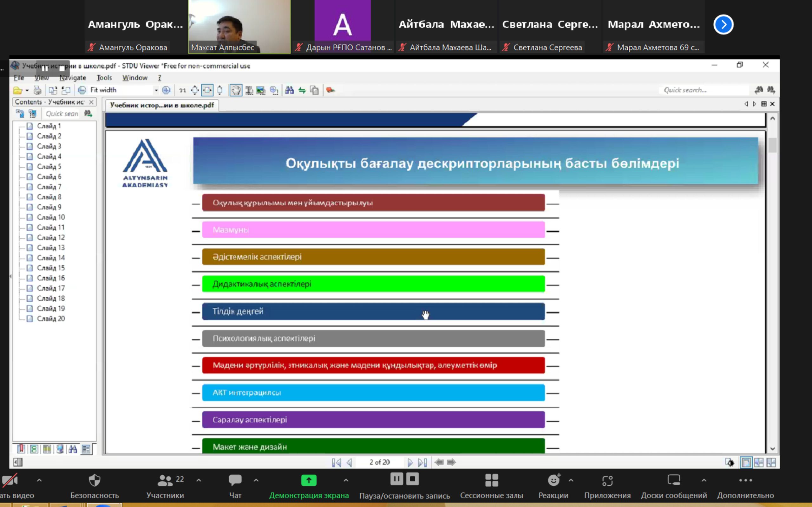Open Find with binoculars icon
This screenshot has height=507, width=812.
click(x=289, y=90)
